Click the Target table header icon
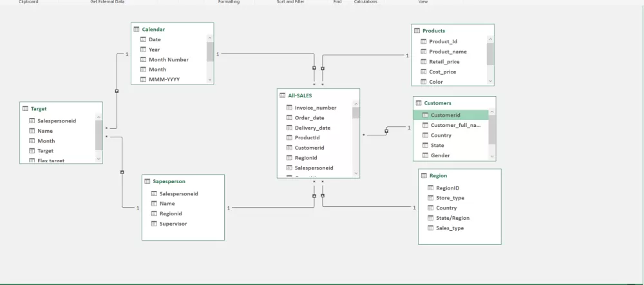644x285 pixels. coord(25,109)
